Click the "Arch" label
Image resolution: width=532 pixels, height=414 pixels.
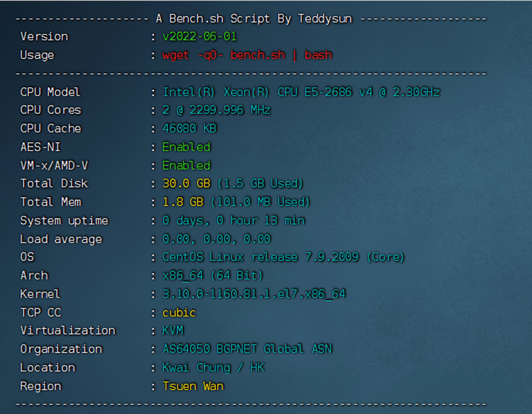34,276
